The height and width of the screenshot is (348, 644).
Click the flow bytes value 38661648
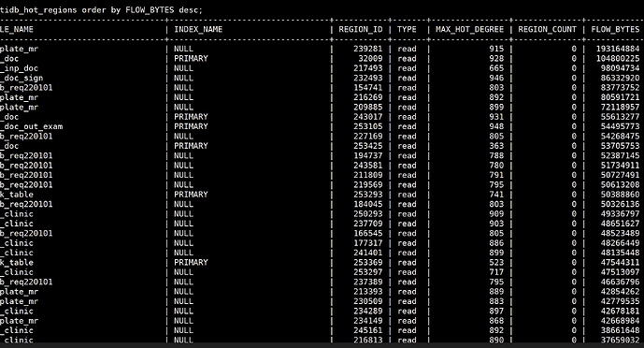[621, 331]
